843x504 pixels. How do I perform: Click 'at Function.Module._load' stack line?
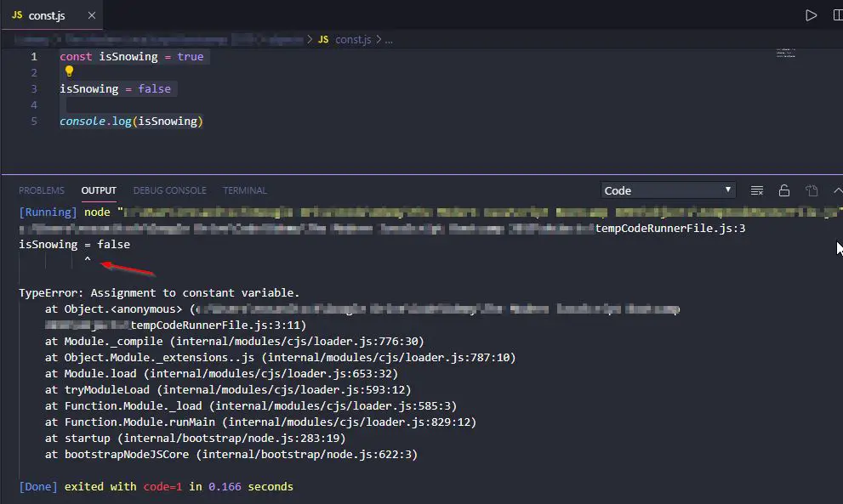pos(251,405)
